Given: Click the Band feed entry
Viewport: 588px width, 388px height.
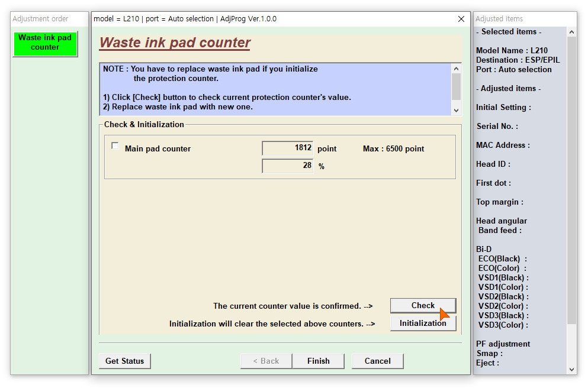Looking at the screenshot, I should pos(500,230).
